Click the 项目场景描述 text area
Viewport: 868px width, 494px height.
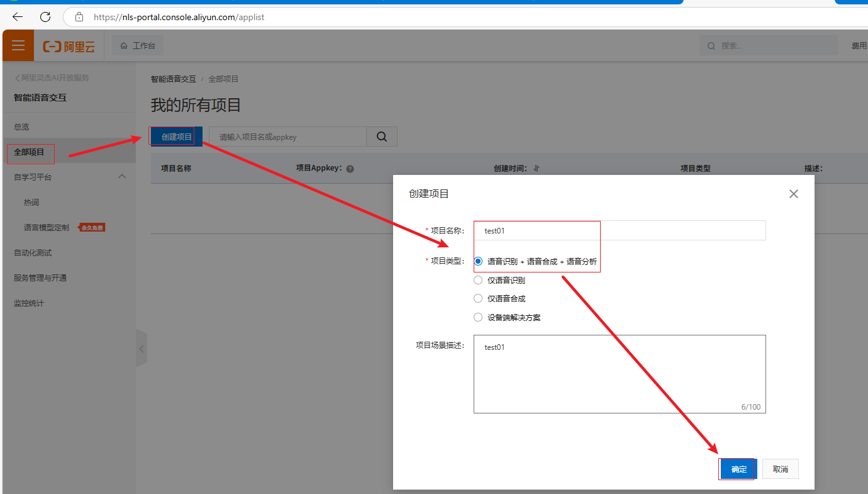point(620,374)
